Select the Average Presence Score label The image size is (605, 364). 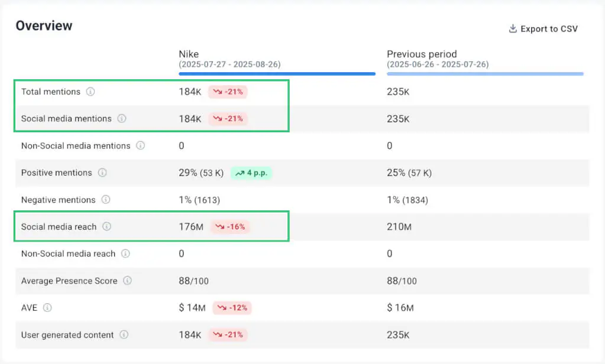(69, 281)
